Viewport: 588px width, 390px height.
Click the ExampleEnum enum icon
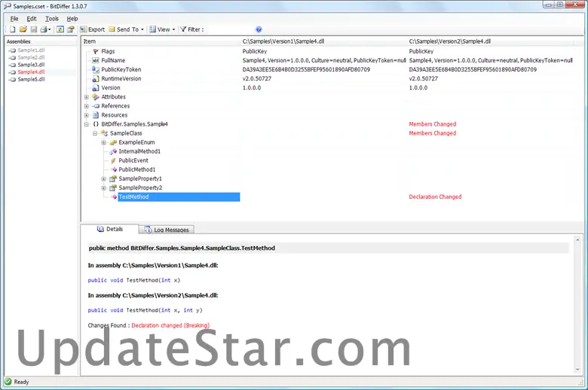pos(113,142)
